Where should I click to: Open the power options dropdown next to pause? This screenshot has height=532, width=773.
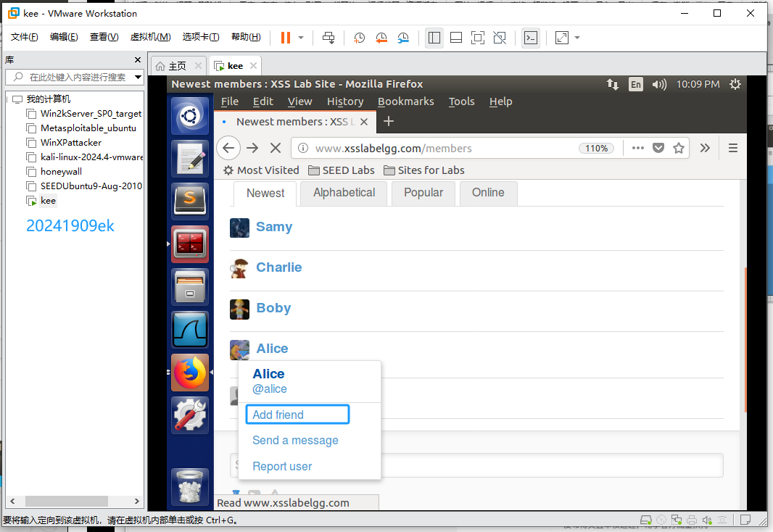point(301,38)
